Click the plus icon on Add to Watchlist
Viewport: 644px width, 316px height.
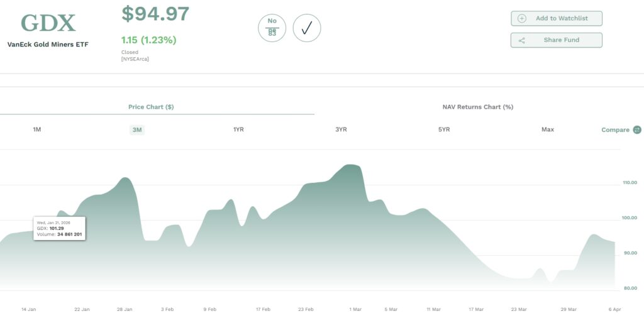click(521, 19)
